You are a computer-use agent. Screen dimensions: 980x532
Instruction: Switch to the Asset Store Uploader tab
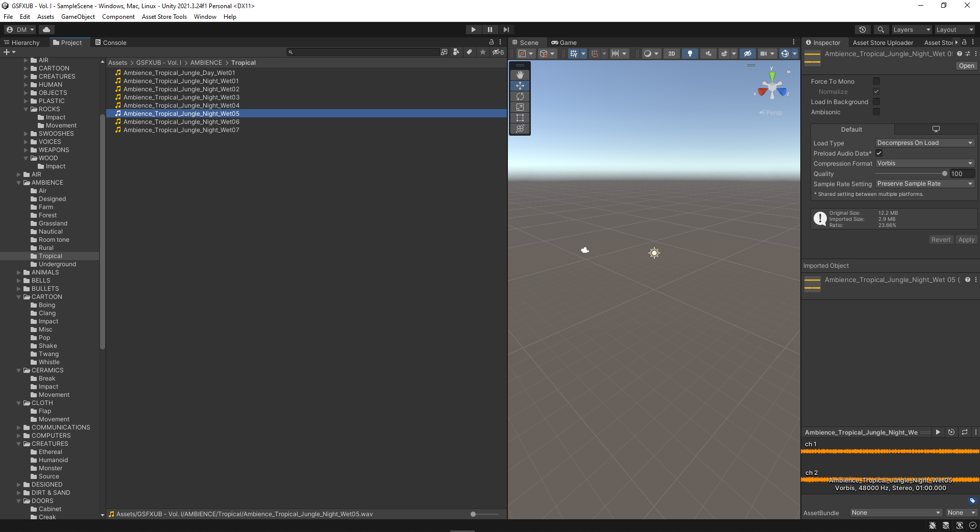883,42
